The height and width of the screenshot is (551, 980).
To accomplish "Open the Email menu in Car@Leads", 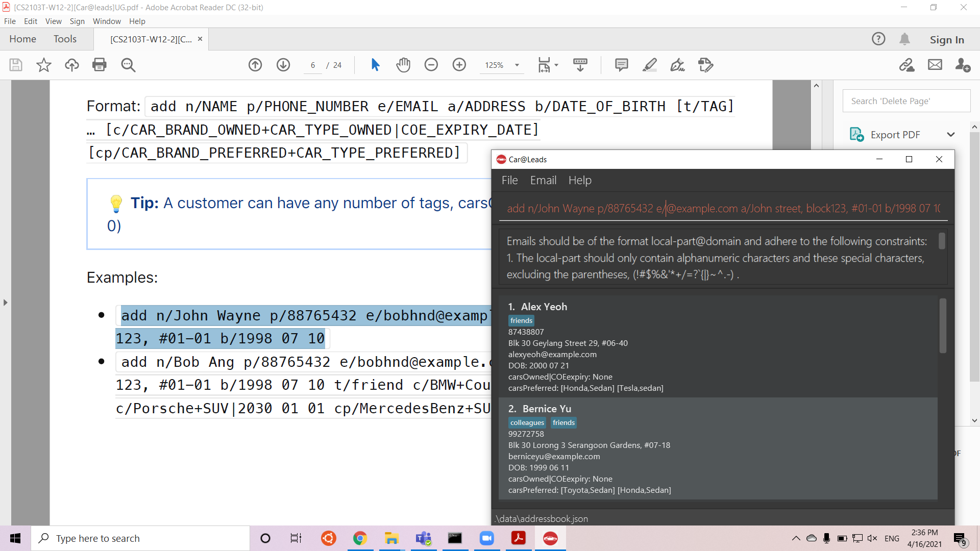I will coord(543,180).
